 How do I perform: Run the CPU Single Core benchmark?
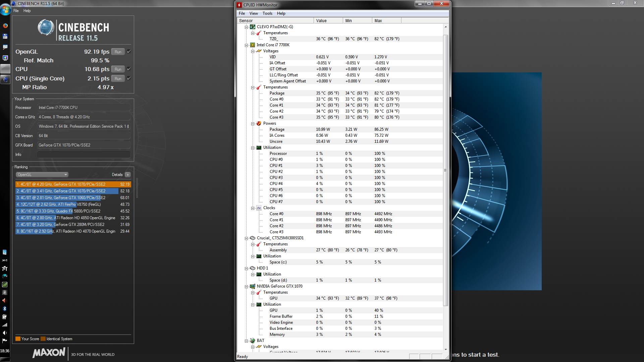tap(118, 78)
